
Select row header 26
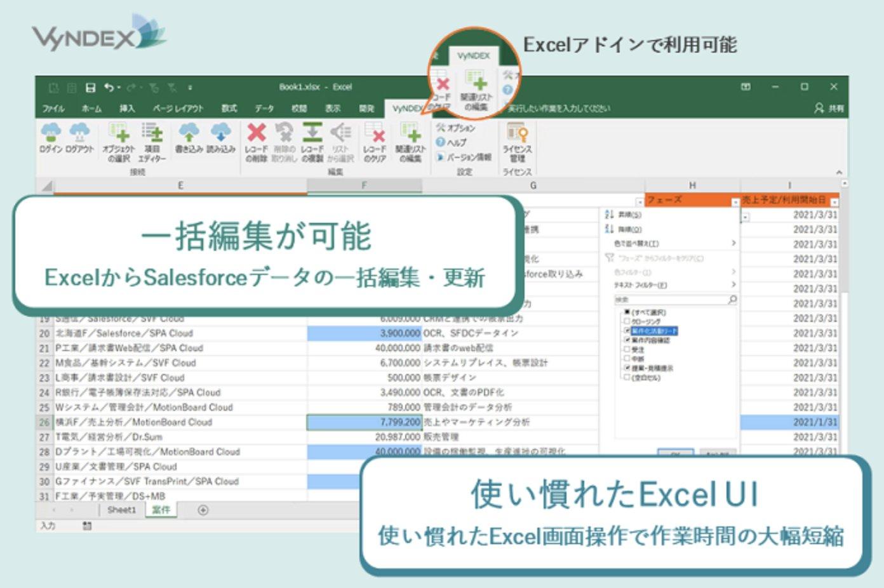[x=44, y=422]
